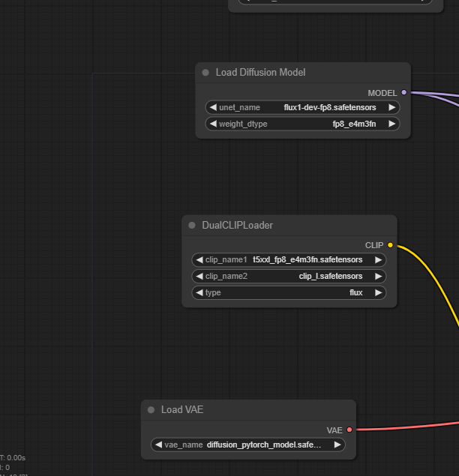Click the MODEL output label
This screenshot has height=476, width=459.
point(382,93)
